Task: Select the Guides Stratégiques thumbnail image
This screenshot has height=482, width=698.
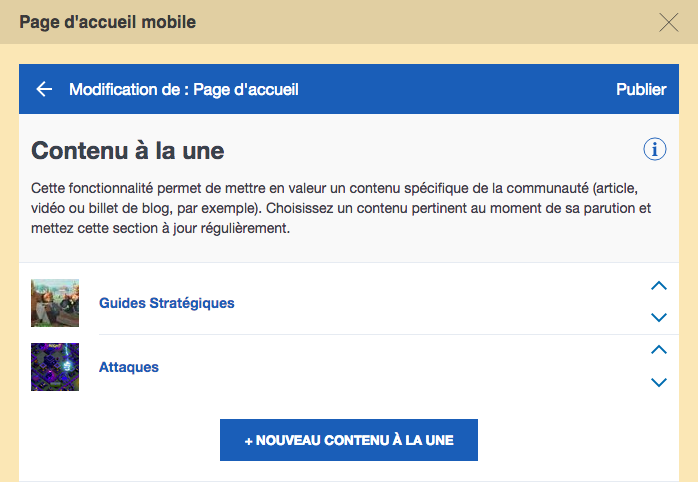Action: (x=55, y=303)
